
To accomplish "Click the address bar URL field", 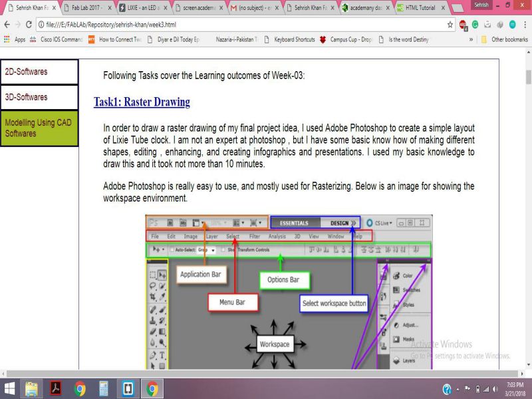I will [244, 25].
